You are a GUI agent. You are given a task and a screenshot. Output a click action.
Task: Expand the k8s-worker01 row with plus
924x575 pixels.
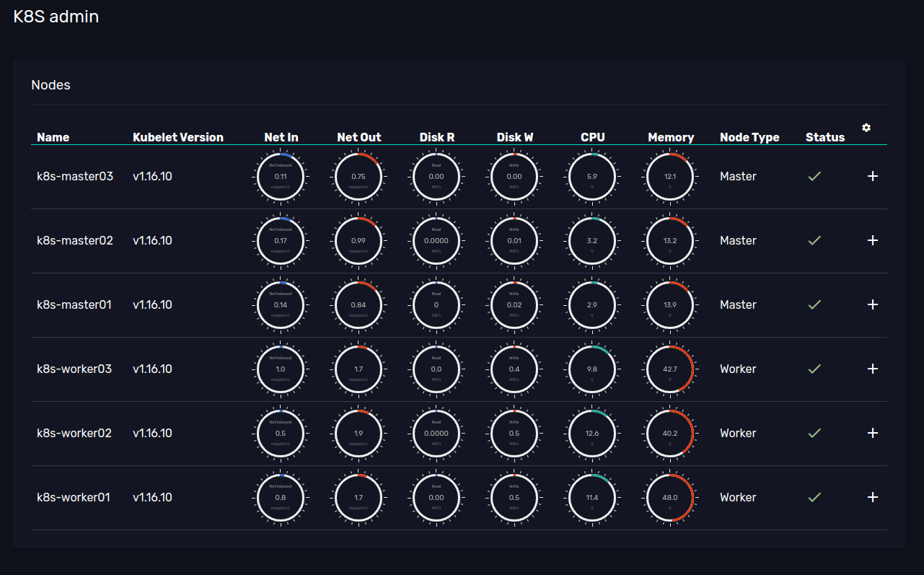coord(873,497)
